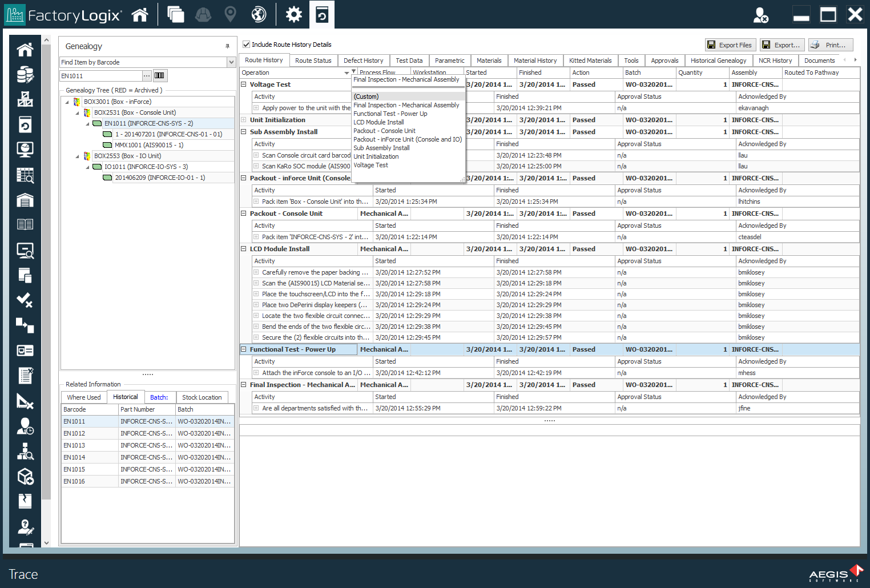
Task: Switch to the Defect History tab
Action: tap(363, 61)
